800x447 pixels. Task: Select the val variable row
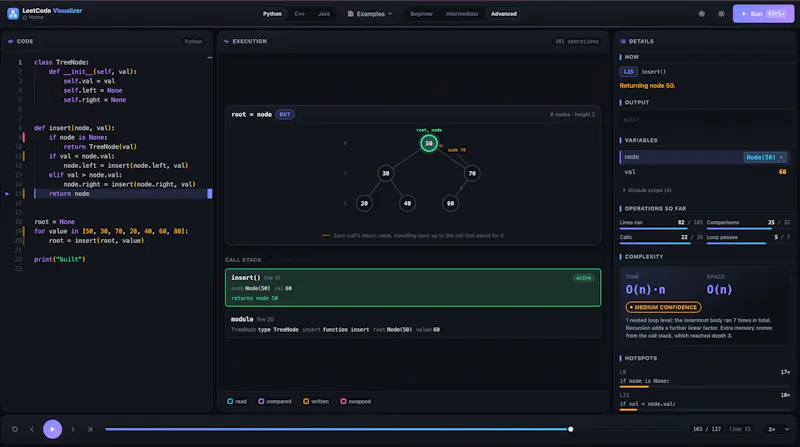tap(705, 172)
